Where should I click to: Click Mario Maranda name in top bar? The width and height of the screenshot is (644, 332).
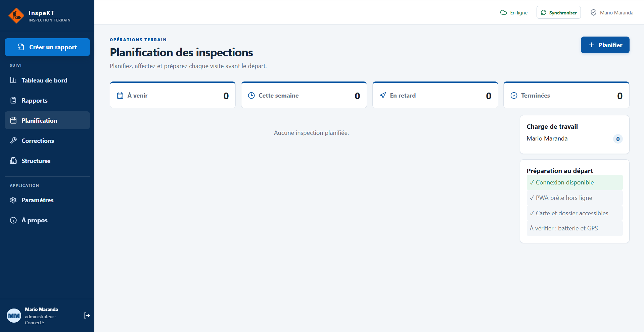click(x=616, y=13)
